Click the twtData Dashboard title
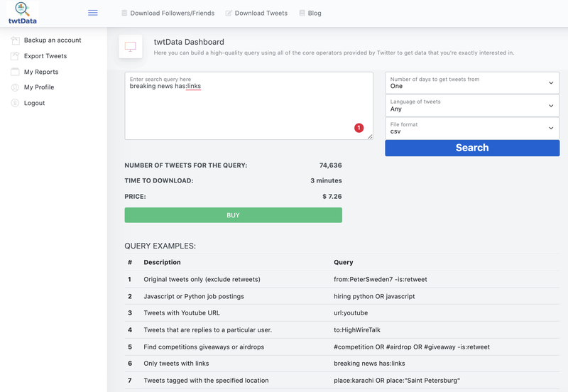The width and height of the screenshot is (568, 392). (189, 42)
